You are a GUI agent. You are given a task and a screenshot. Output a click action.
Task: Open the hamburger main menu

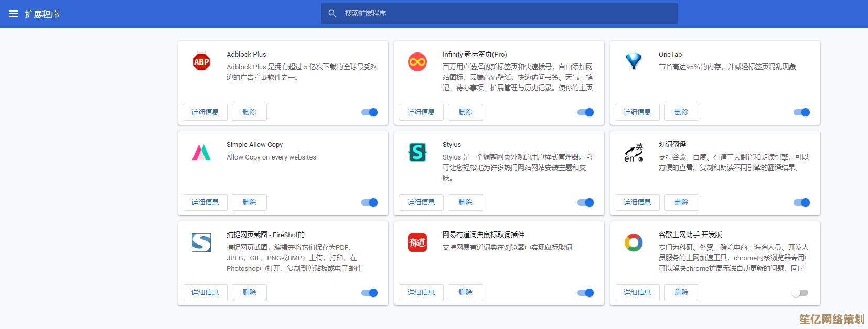pos(14,14)
